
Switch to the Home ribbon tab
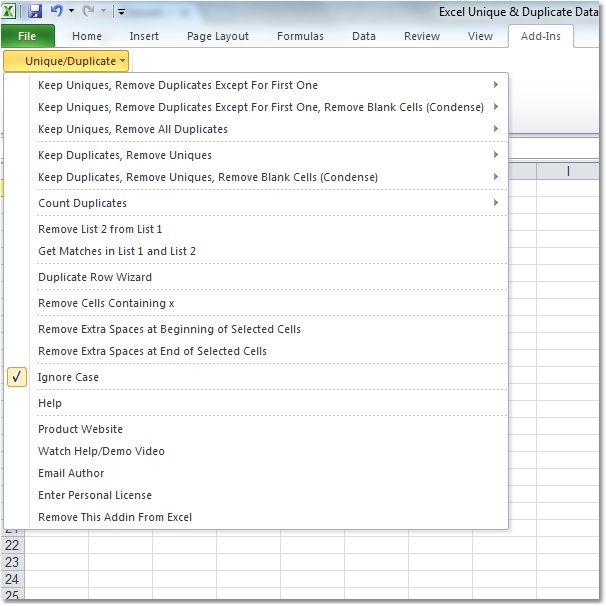point(87,36)
